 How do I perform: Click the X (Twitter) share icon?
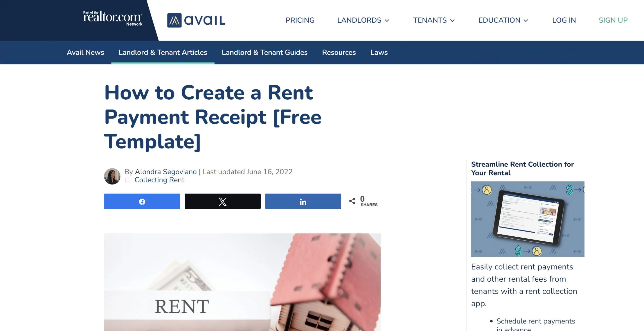[222, 201]
